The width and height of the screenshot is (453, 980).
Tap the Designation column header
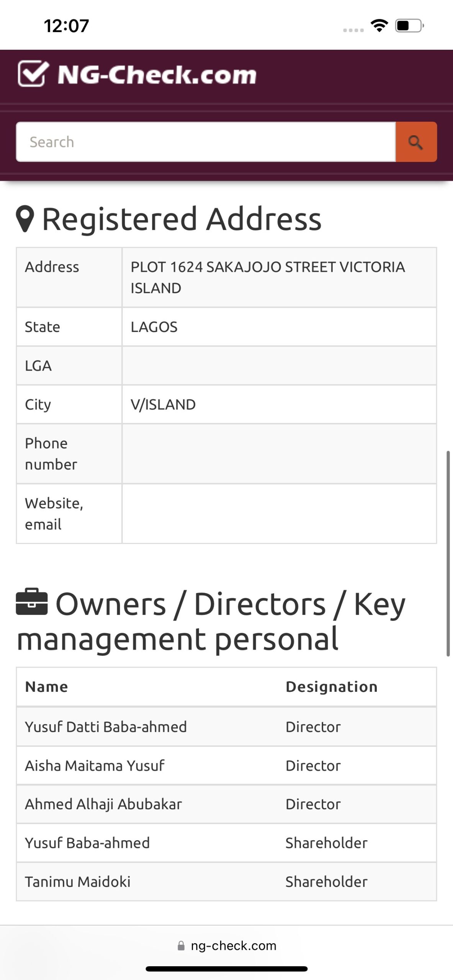(x=332, y=687)
